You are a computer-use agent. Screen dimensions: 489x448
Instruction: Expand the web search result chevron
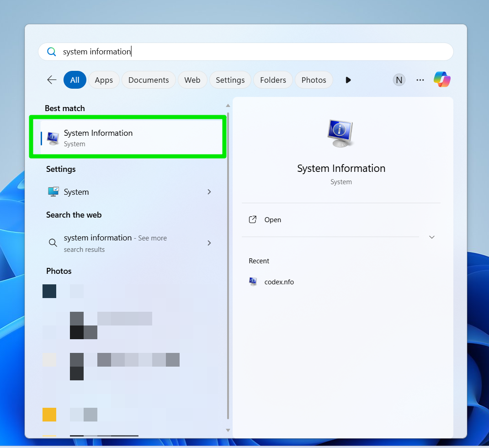tap(209, 243)
